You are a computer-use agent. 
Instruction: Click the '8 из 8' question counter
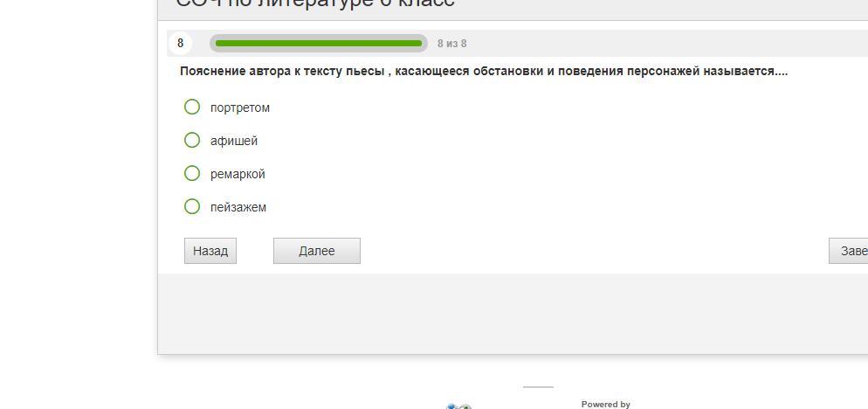pos(452,44)
